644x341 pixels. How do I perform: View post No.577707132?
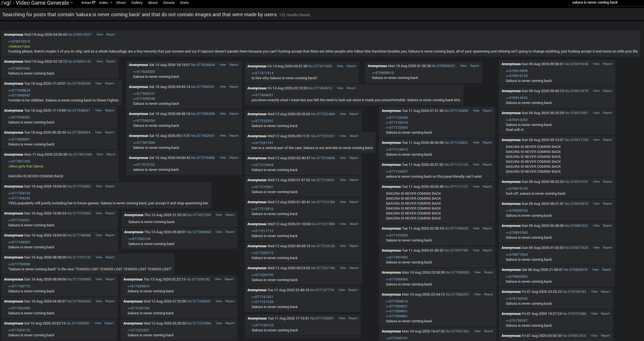click(x=99, y=257)
